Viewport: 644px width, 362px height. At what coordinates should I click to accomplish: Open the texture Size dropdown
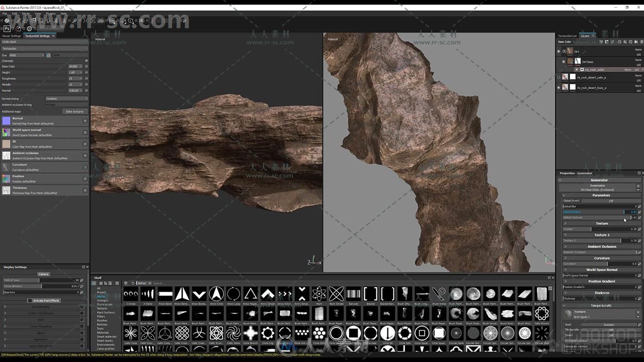click(27, 55)
